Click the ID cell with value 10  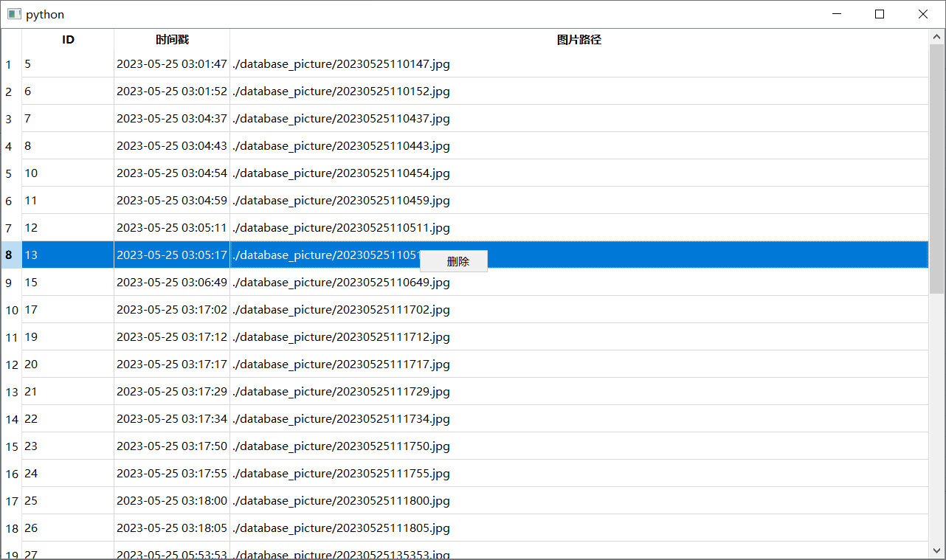[68, 173]
